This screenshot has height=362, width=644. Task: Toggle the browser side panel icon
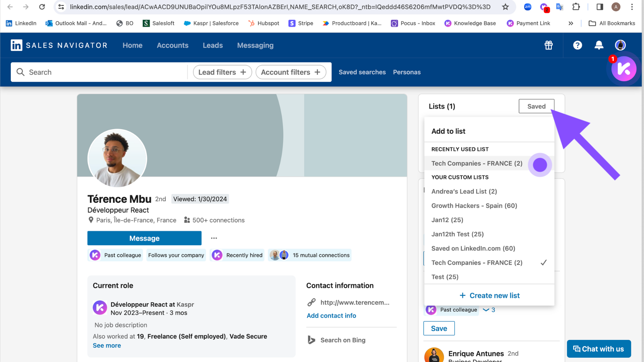600,7
